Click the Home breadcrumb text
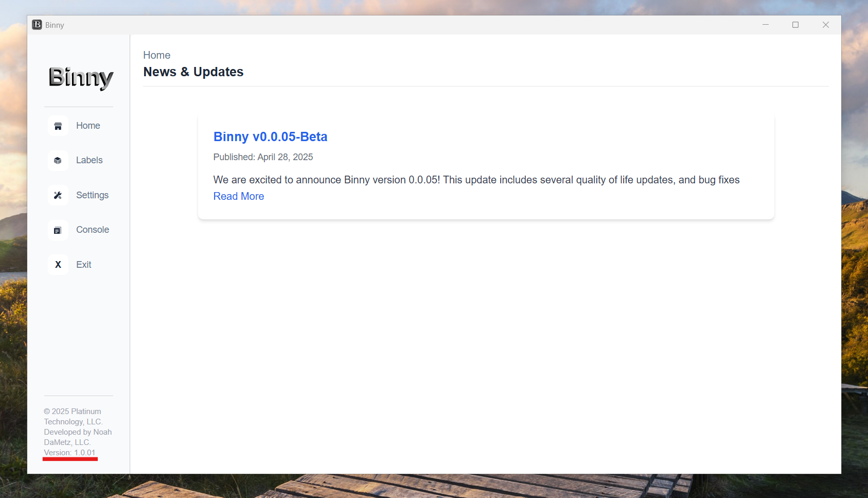 (x=157, y=55)
